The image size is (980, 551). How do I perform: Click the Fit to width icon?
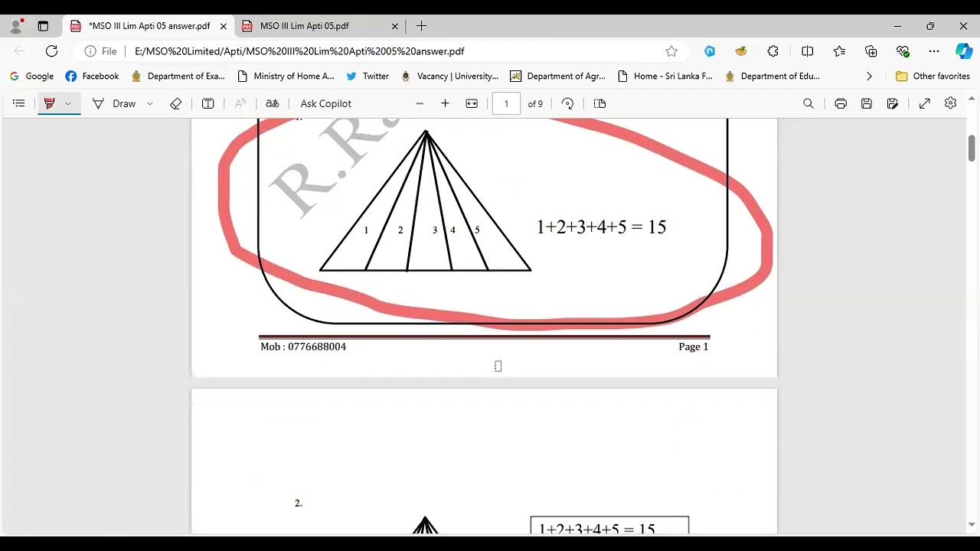472,103
